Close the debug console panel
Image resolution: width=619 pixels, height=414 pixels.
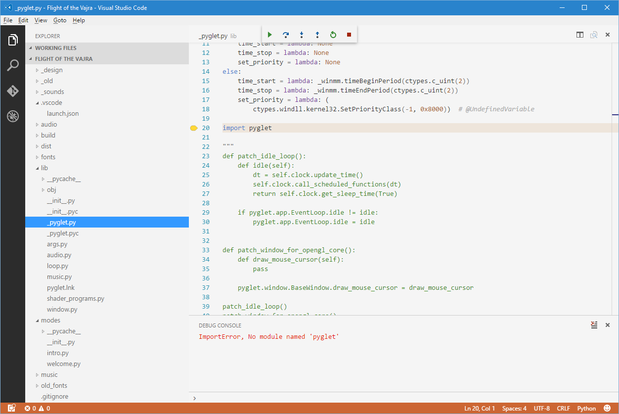(x=608, y=325)
